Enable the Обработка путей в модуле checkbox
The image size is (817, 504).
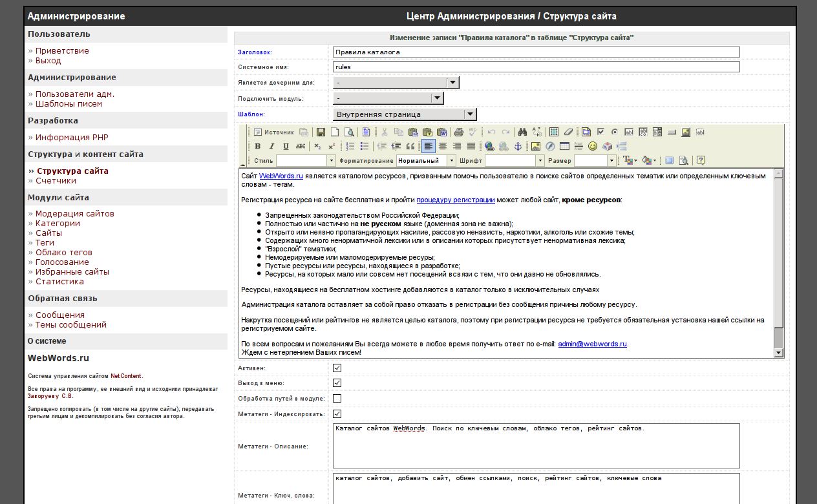tap(335, 398)
